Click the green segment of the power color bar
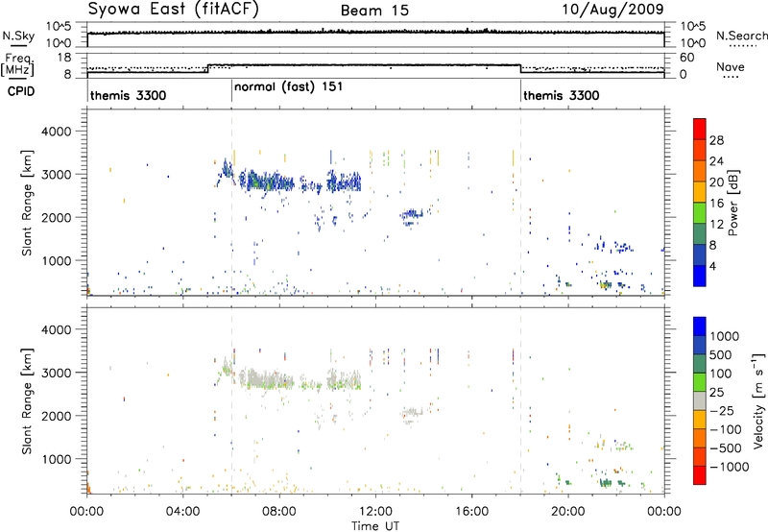Image resolution: width=768 pixels, height=532 pixels. pyautogui.click(x=700, y=212)
